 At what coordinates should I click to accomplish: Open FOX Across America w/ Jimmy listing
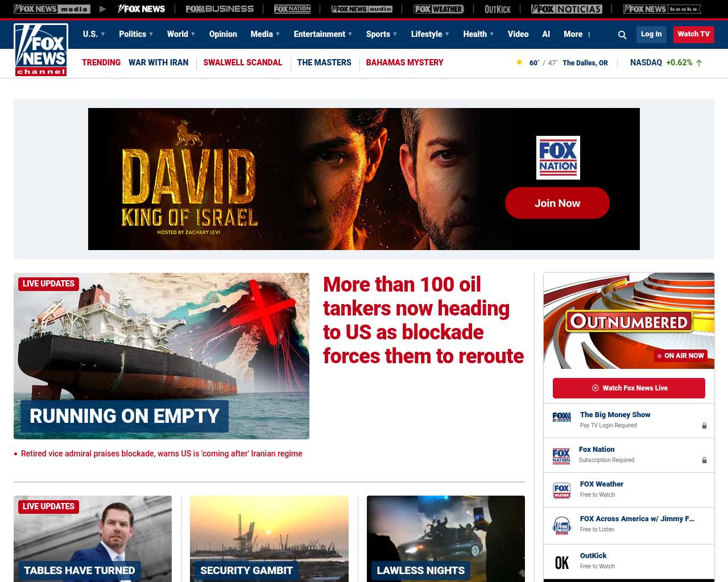637,519
